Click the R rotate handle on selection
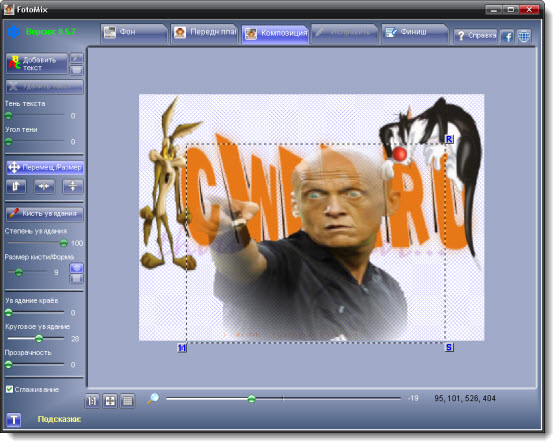This screenshot has height=448, width=560. 449,139
